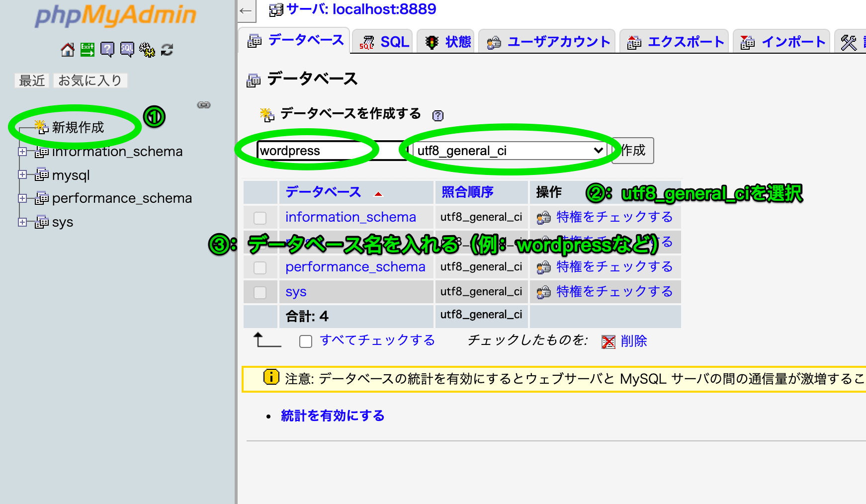Click the phpMyAdmin logo
The image size is (866, 504).
click(x=116, y=15)
